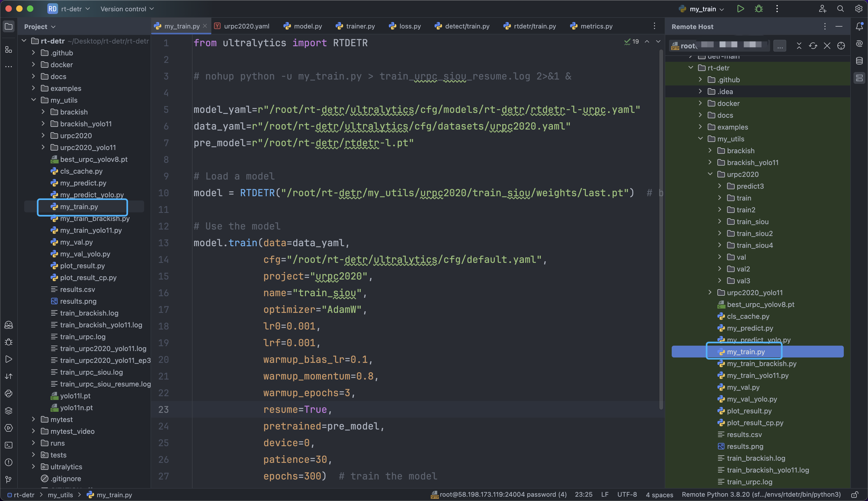Click the Run my_train button
The width and height of the screenshot is (868, 501).
click(x=740, y=9)
